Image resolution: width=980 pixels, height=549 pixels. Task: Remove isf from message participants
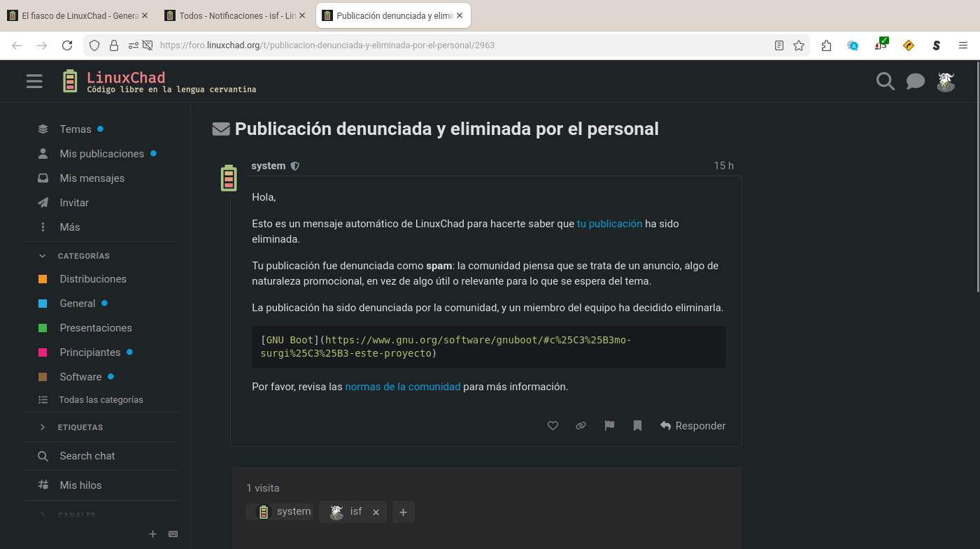click(376, 512)
